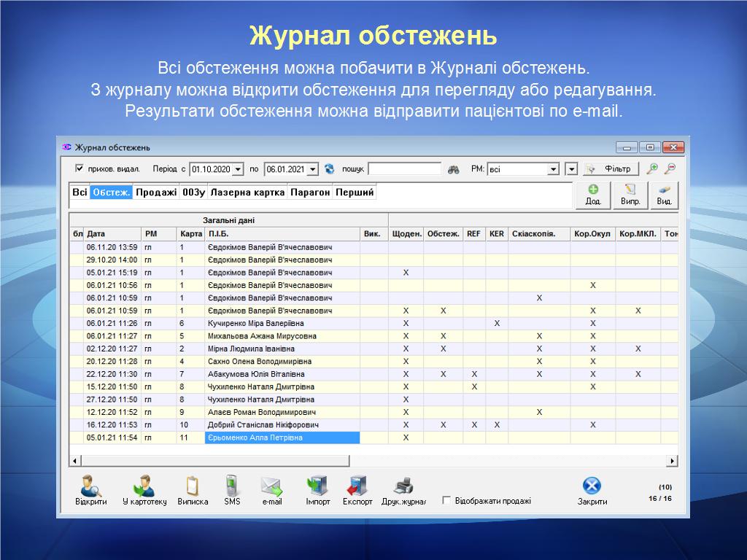The height and width of the screenshot is (560, 747).
Task: Click the binoculars search icon
Action: 454,169
